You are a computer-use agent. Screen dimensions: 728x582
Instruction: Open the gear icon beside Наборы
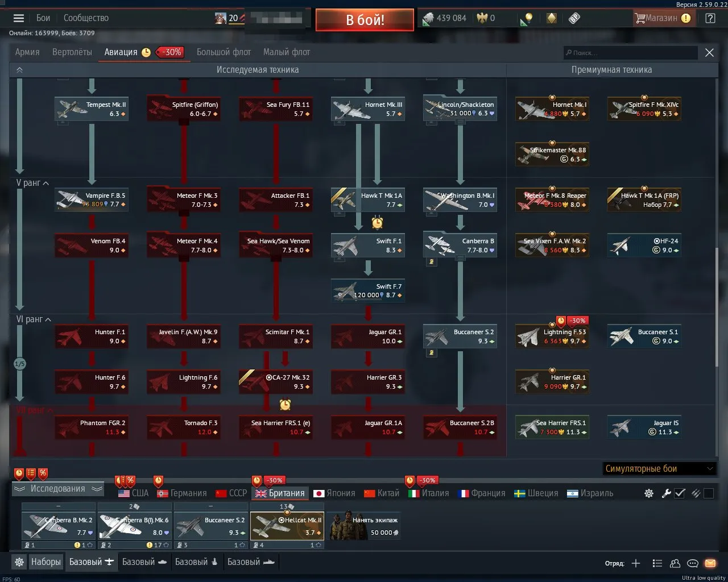(x=19, y=562)
